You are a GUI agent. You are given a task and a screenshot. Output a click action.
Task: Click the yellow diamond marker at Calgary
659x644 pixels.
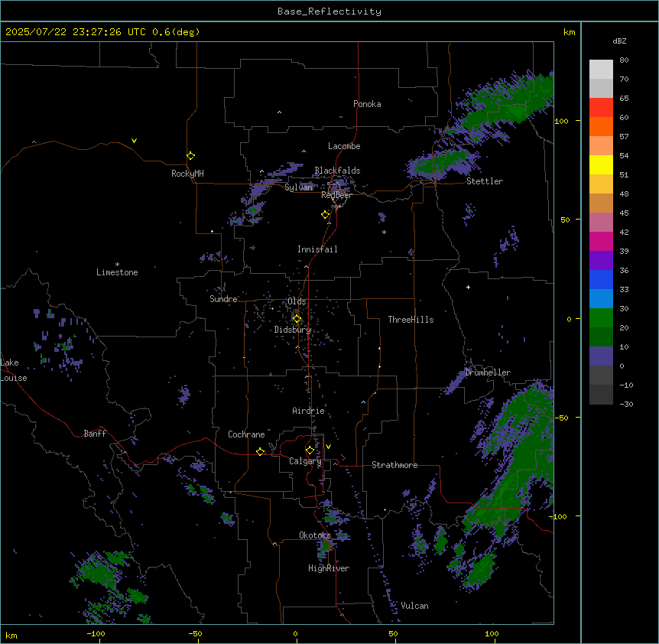point(310,450)
